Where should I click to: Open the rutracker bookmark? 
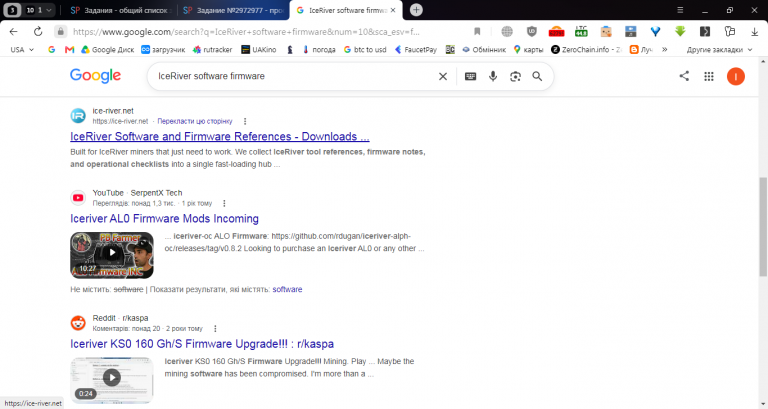213,49
